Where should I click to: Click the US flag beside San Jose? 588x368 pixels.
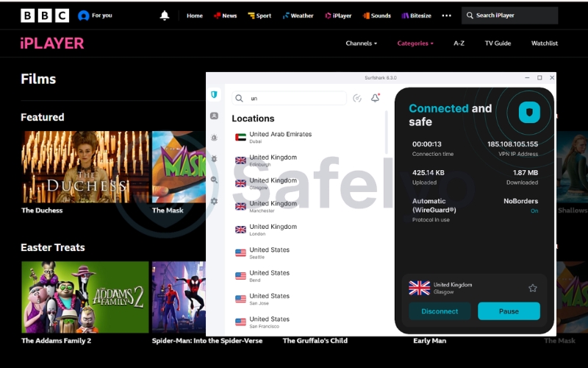[240, 299]
